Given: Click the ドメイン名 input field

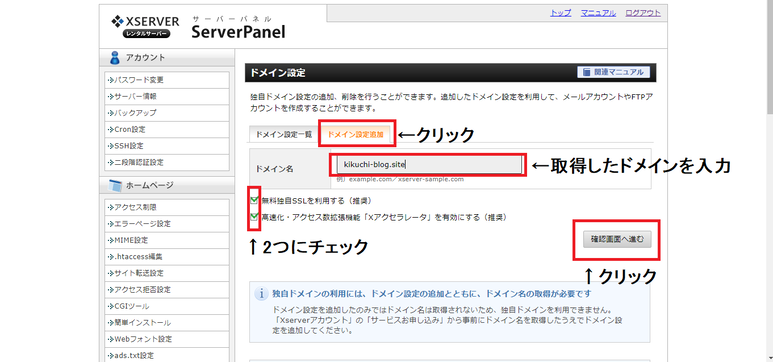Looking at the screenshot, I should pyautogui.click(x=428, y=165).
